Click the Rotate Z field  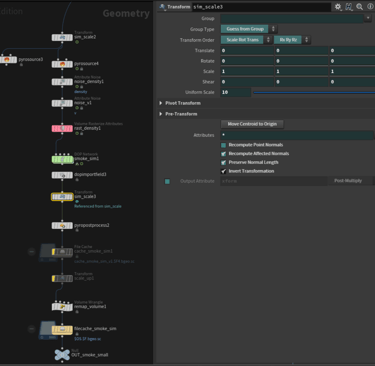tap(352, 61)
